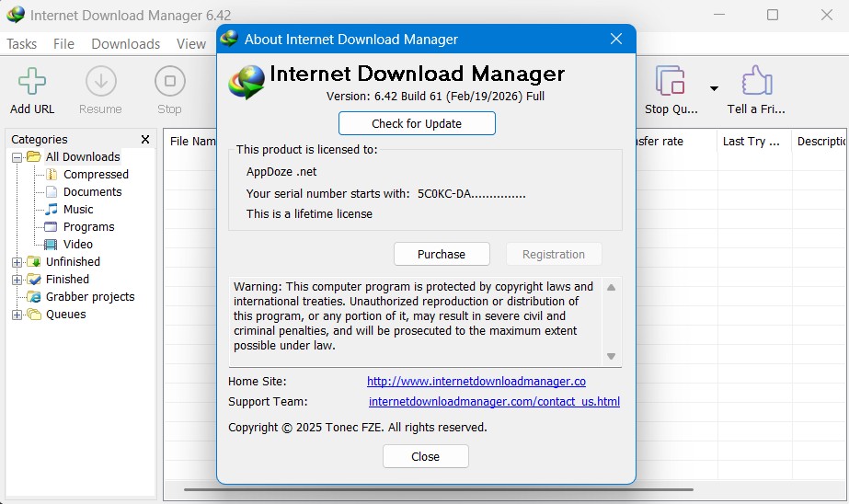The image size is (849, 504).
Task: Click the warning text scroll up arrow
Action: click(x=612, y=288)
